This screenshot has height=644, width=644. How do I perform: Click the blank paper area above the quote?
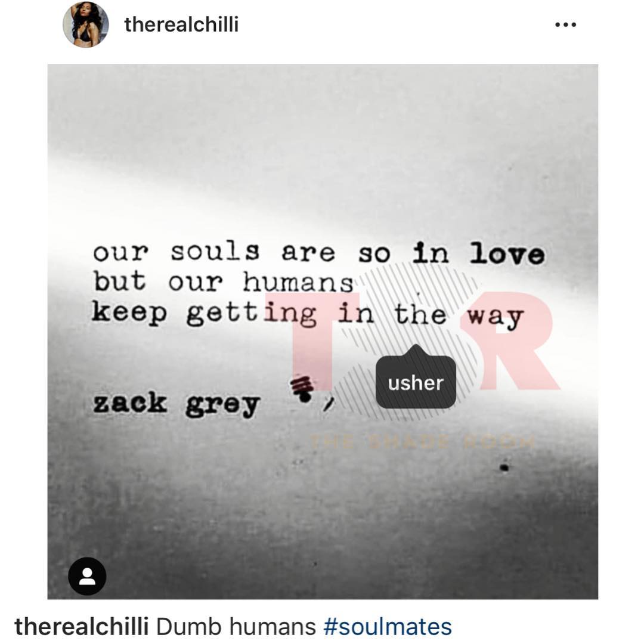tap(323, 144)
